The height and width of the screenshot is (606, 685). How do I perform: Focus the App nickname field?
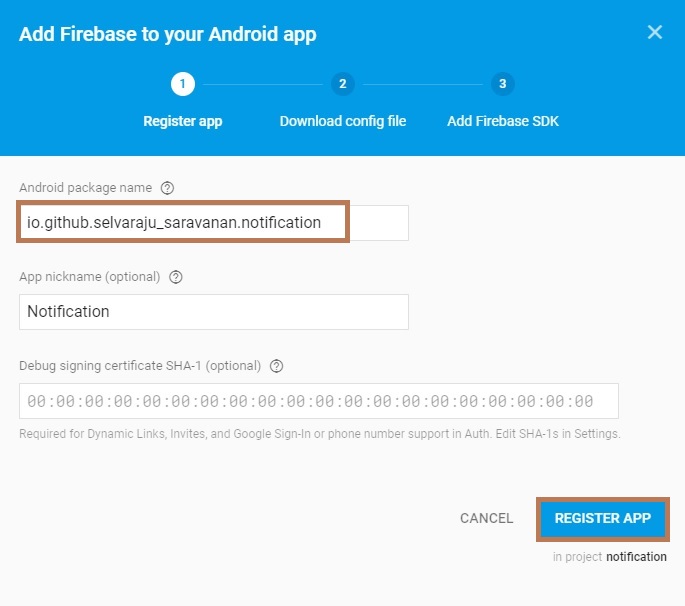pos(214,312)
